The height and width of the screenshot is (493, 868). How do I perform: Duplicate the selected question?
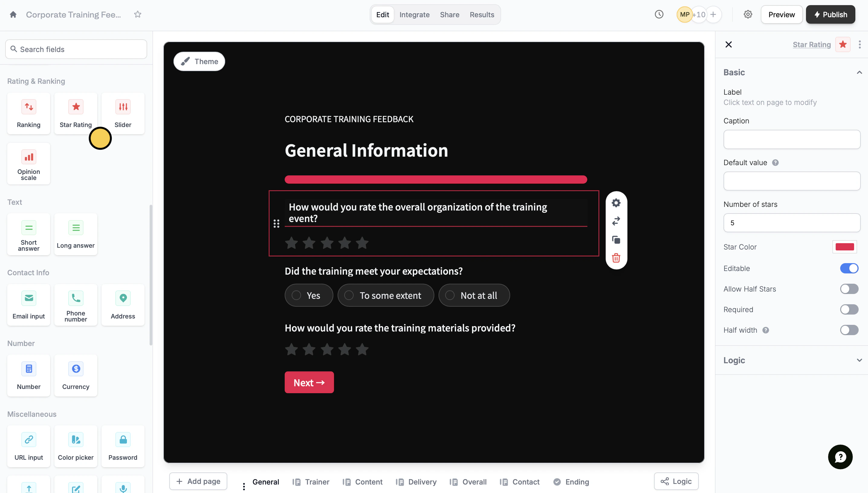616,240
